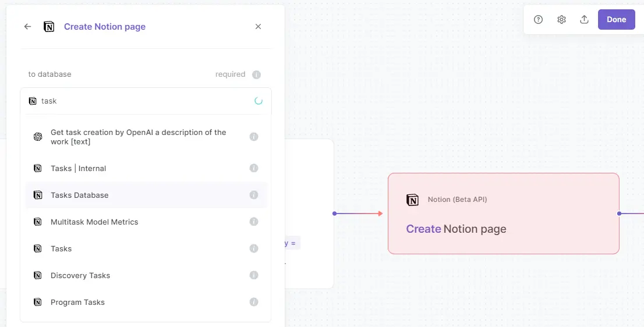Click the Notion logo in panel header

[49, 27]
